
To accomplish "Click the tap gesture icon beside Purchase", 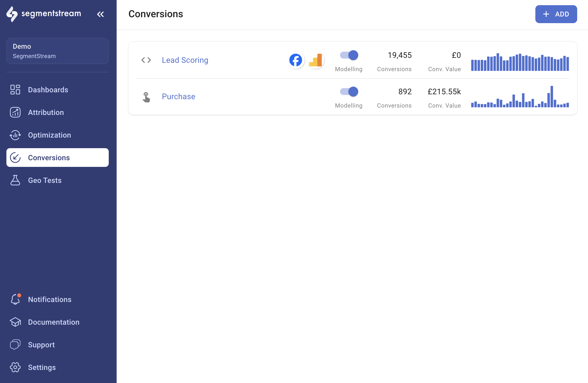I will click(x=146, y=96).
